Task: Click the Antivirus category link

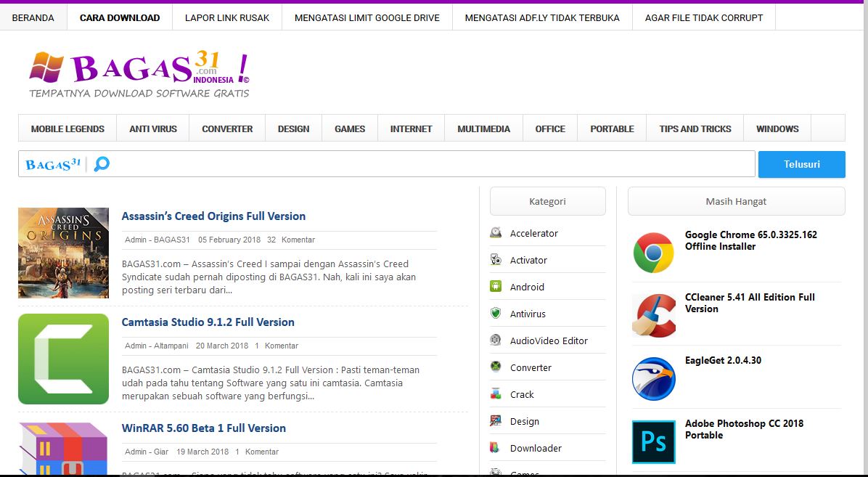Action: [x=528, y=314]
